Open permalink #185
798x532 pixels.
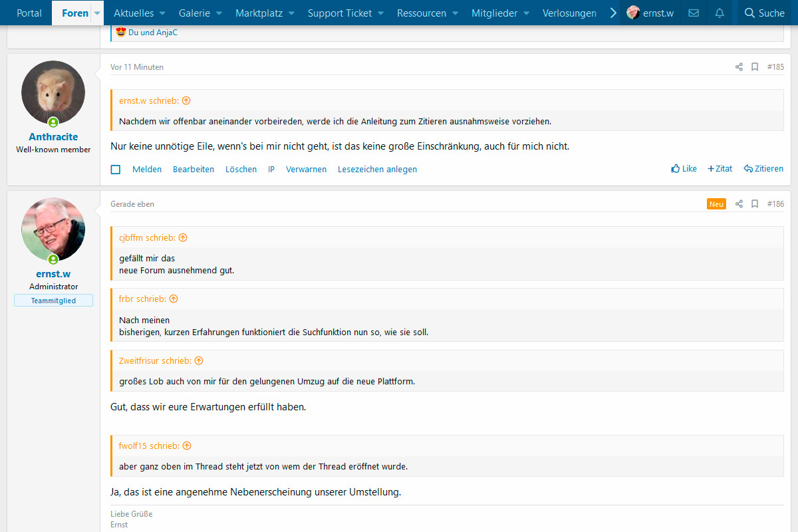[x=775, y=66]
